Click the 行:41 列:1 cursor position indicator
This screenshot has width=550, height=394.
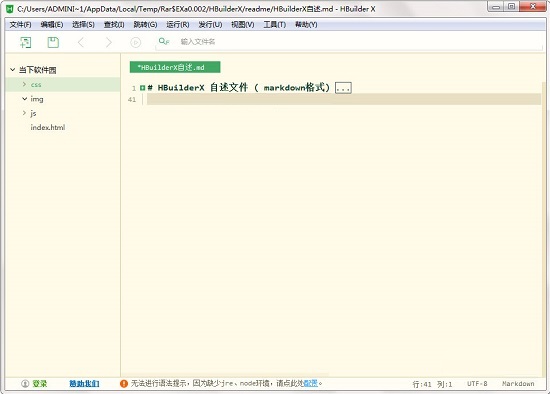[x=432, y=384]
